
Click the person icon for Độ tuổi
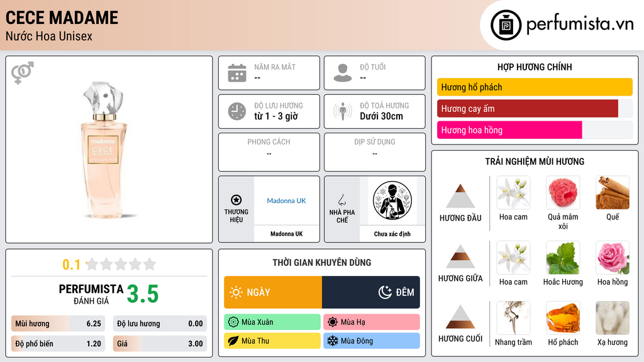pyautogui.click(x=343, y=73)
